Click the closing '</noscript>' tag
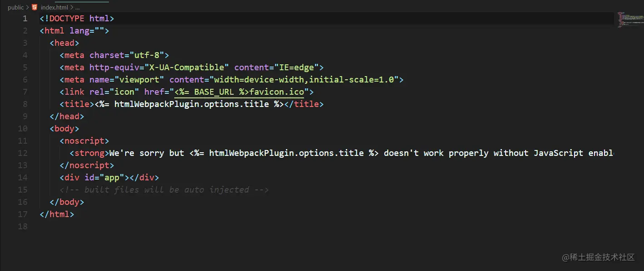The width and height of the screenshot is (644, 271). [x=87, y=165]
